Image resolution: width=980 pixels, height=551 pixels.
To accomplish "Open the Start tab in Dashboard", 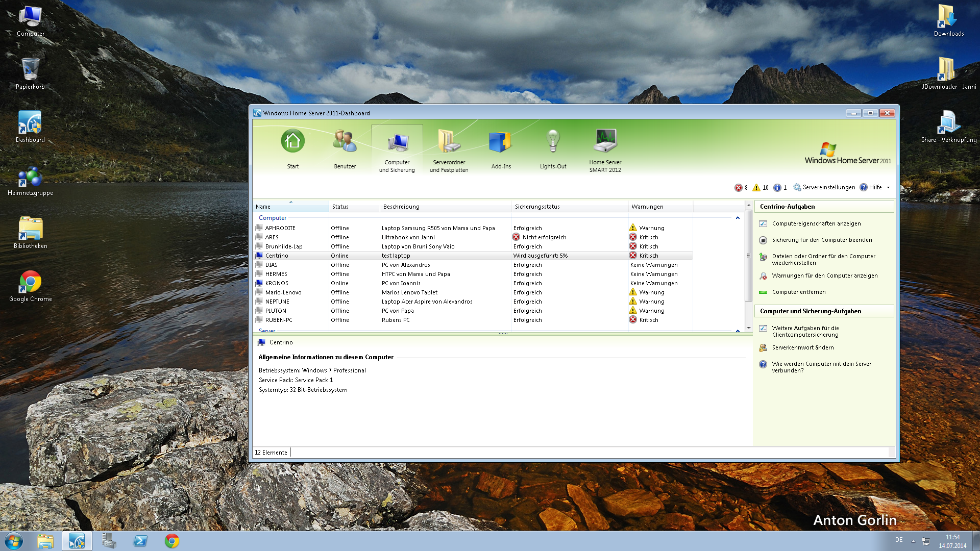I will coord(293,149).
